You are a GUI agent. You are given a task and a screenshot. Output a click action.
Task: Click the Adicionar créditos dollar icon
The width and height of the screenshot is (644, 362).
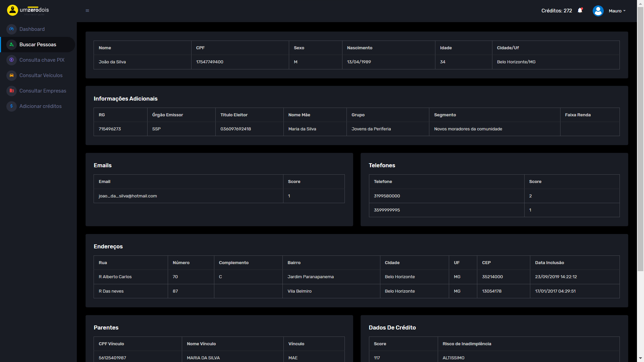tap(11, 106)
